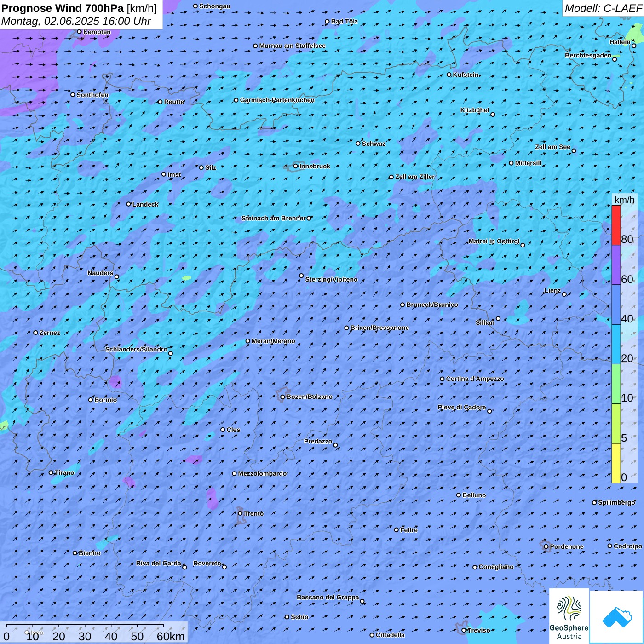Click the Matrei in Osttirol label
Screen dimensions: 644x644
[494, 241]
